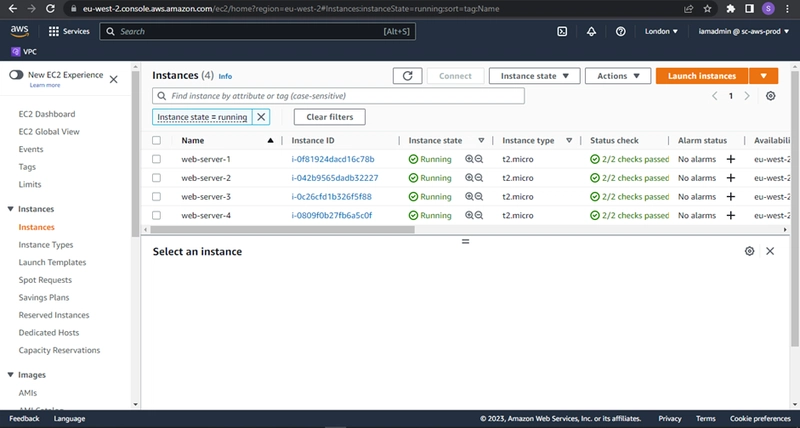The width and height of the screenshot is (800, 428).
Task: Open Info link beside Instances heading
Action: click(x=225, y=77)
